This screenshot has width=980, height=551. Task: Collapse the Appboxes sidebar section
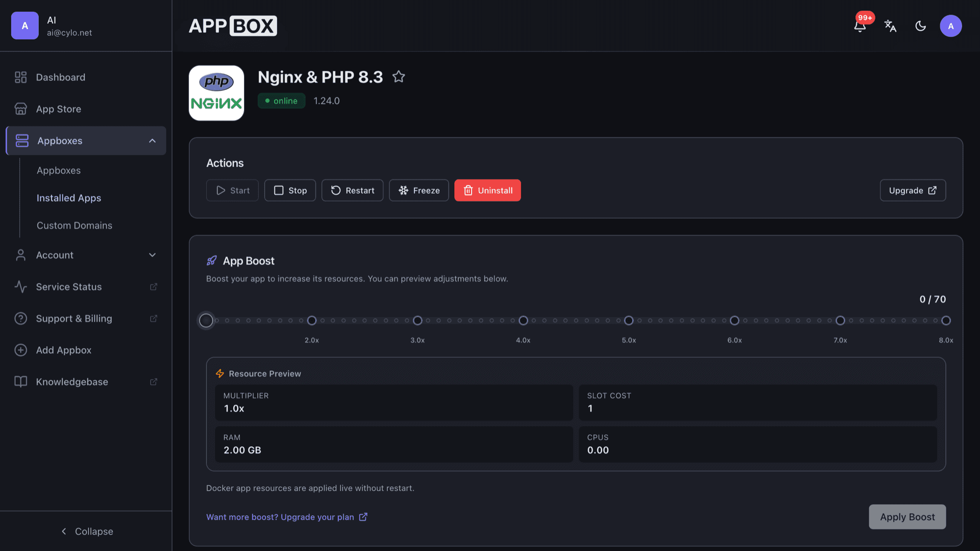pyautogui.click(x=152, y=140)
